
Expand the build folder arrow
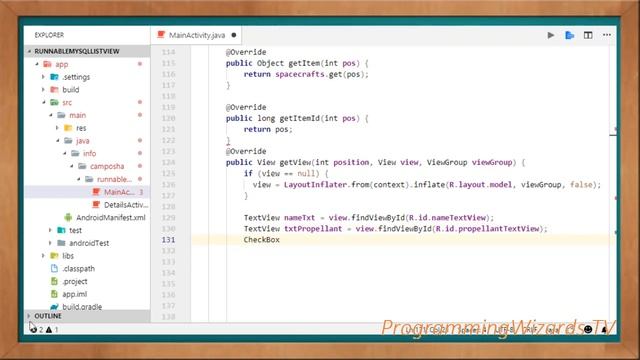tap(43, 89)
